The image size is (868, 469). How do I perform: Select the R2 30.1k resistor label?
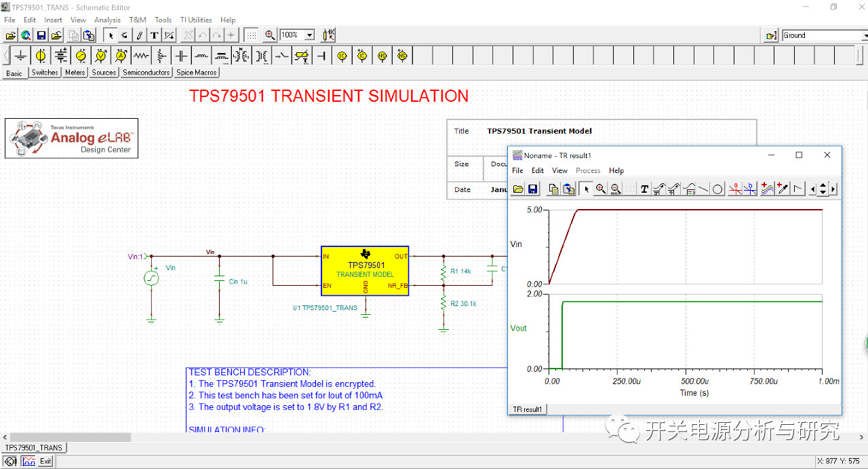(463, 304)
